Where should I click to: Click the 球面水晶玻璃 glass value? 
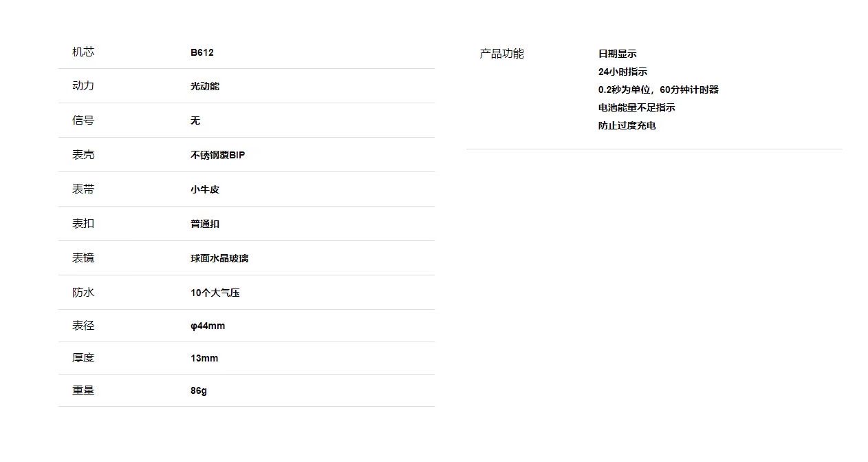pos(219,259)
